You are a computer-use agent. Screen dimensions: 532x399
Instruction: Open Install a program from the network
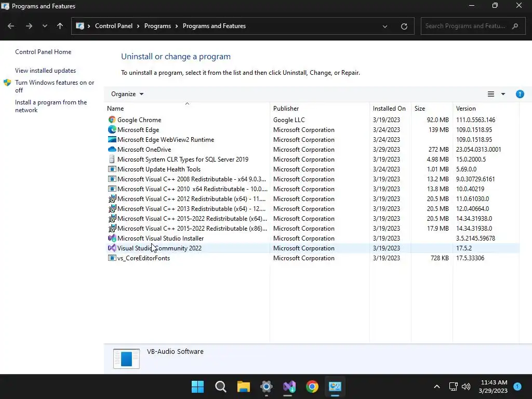pyautogui.click(x=51, y=106)
